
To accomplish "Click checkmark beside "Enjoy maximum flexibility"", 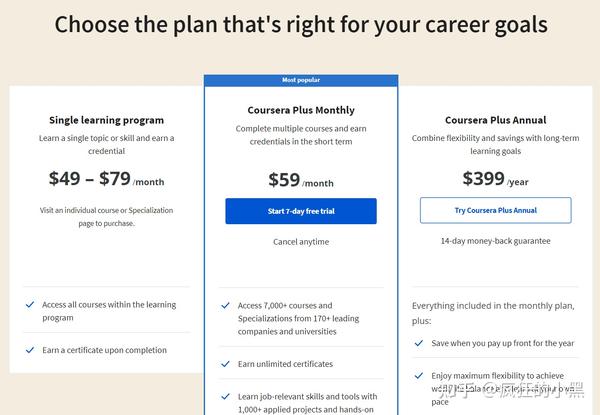I will (x=420, y=376).
